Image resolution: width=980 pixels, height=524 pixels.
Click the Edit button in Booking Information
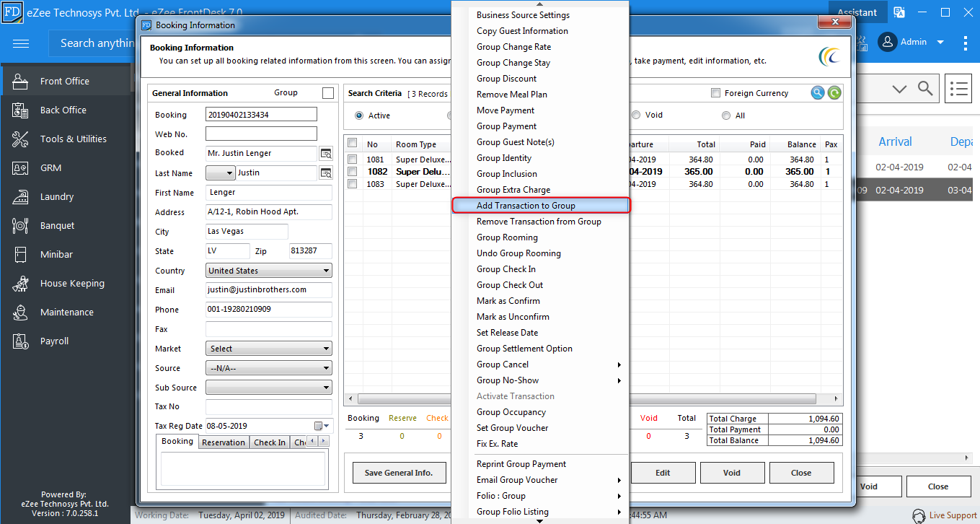coord(663,473)
